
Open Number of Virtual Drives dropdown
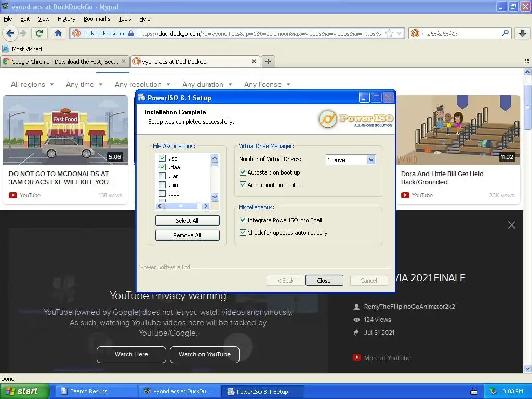(x=371, y=160)
